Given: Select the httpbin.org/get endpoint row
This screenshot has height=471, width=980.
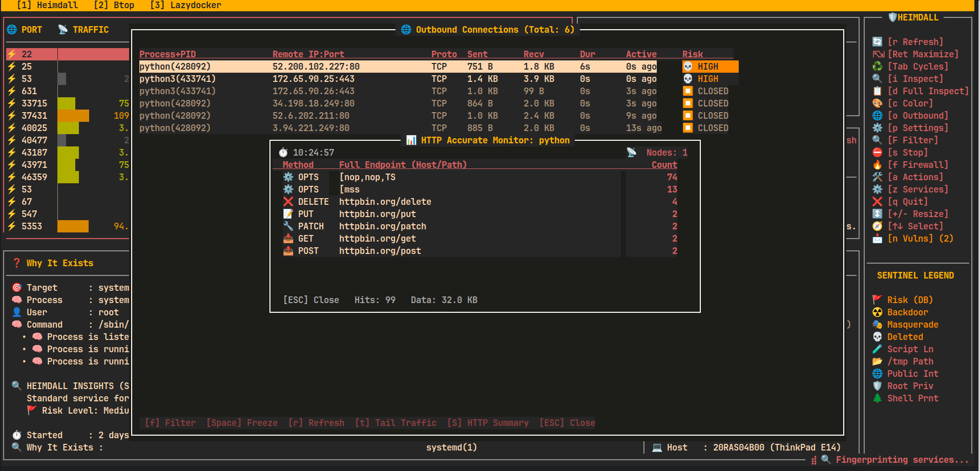Looking at the screenshot, I should tap(480, 239).
